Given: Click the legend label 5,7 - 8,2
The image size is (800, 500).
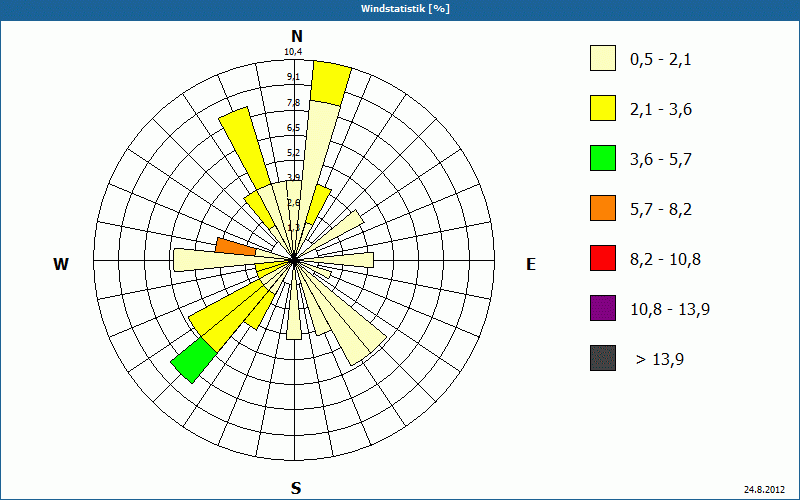Looking at the screenshot, I should coord(661,210).
